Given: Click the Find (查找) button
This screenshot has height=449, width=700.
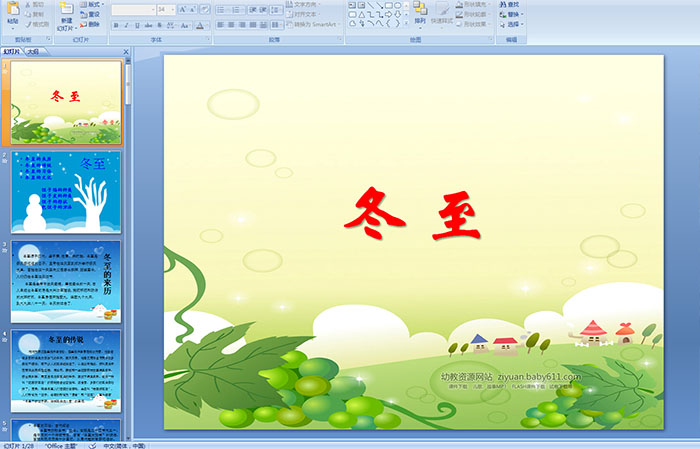Looking at the screenshot, I should [x=509, y=4].
